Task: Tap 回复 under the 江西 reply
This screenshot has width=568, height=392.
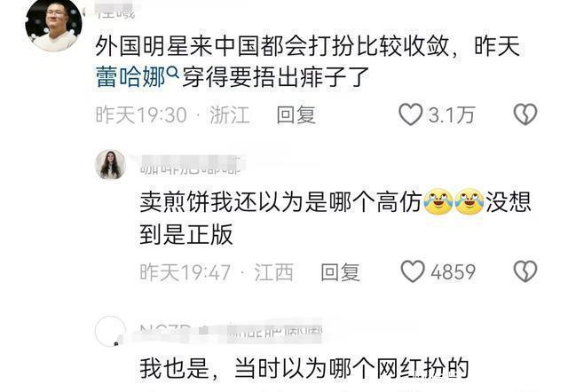Action: (340, 272)
